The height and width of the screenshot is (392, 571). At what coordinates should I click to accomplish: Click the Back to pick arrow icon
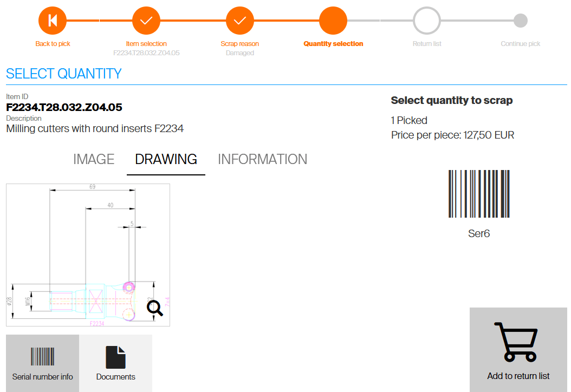coord(53,21)
